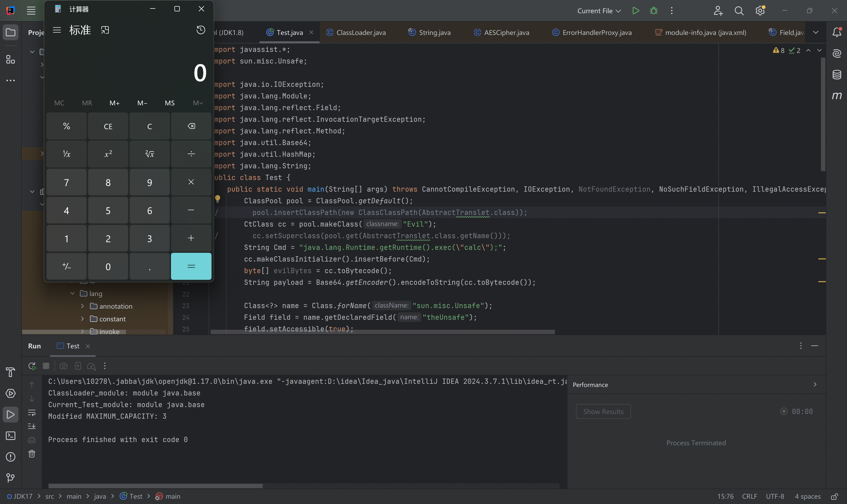The image size is (847, 504).
Task: Switch to the module-info.java tab
Action: (x=700, y=32)
